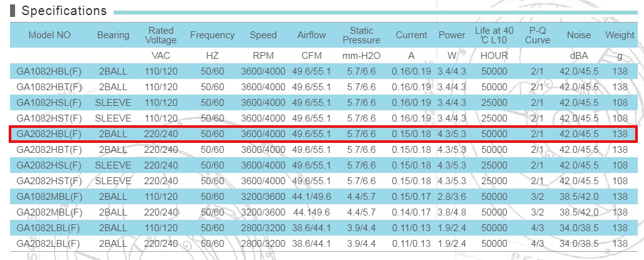Select model name GA2082LBL(F)
Image resolution: width=644 pixels, height=260 pixels.
coord(48,244)
